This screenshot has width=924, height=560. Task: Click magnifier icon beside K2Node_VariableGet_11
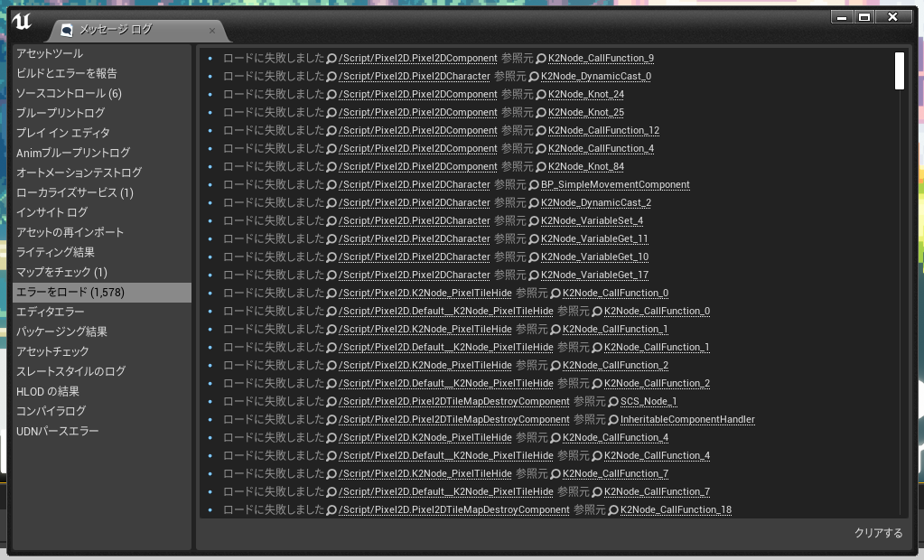(x=534, y=239)
